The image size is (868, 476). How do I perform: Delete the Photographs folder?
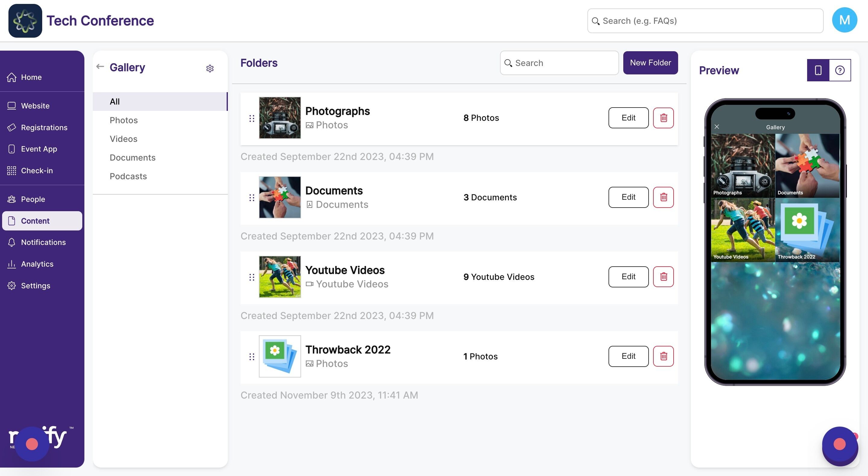663,118
